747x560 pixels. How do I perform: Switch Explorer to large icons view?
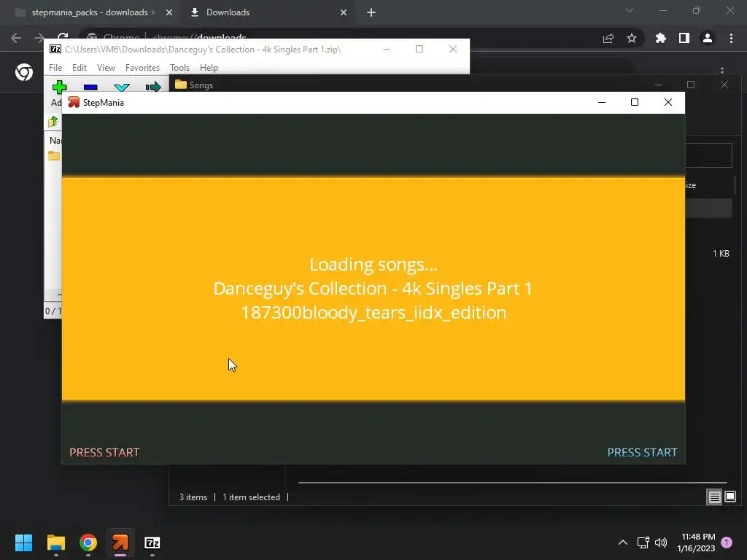tap(730, 497)
